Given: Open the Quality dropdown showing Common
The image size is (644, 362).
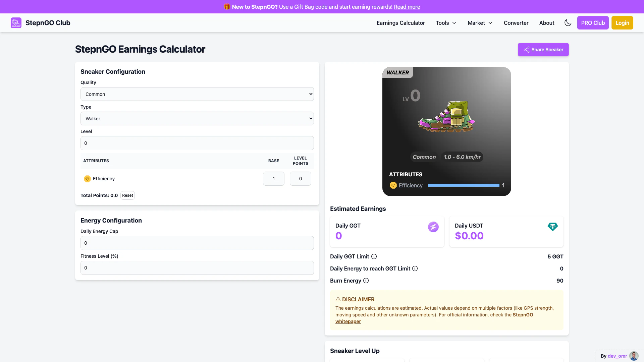Looking at the screenshot, I should pos(197,94).
